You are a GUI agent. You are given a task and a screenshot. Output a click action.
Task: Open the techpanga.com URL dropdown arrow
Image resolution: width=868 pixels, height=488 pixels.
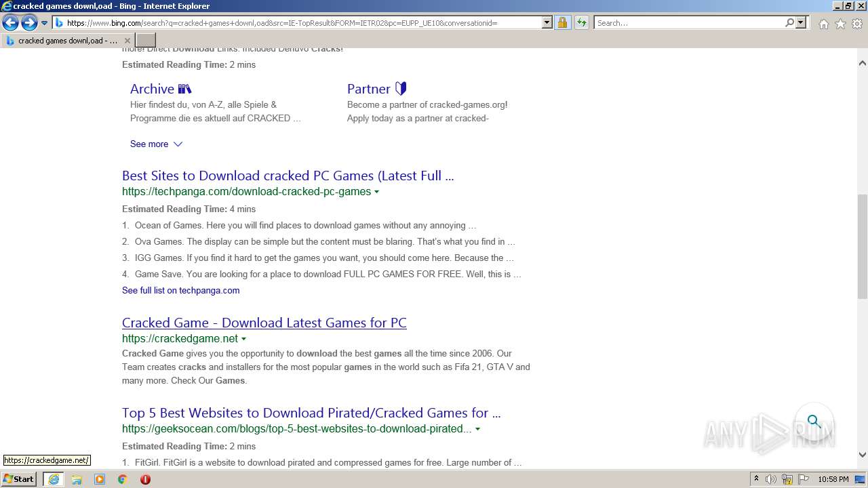pyautogui.click(x=376, y=192)
